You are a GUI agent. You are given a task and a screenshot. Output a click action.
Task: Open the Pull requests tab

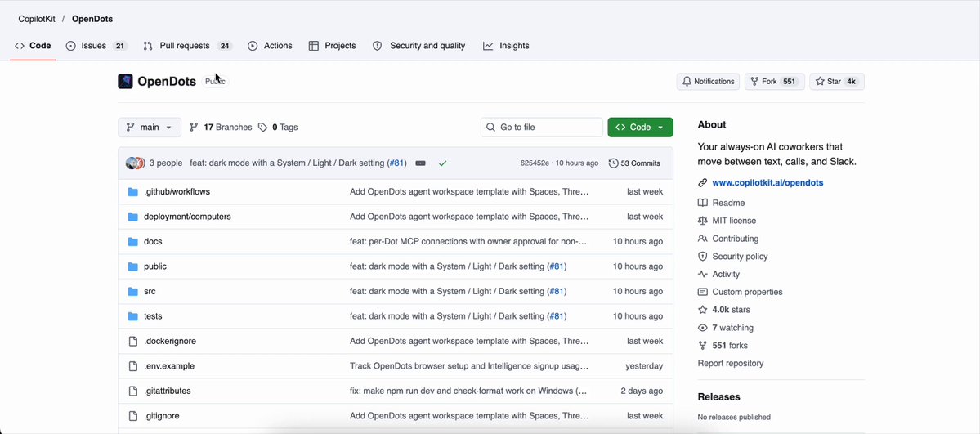187,46
